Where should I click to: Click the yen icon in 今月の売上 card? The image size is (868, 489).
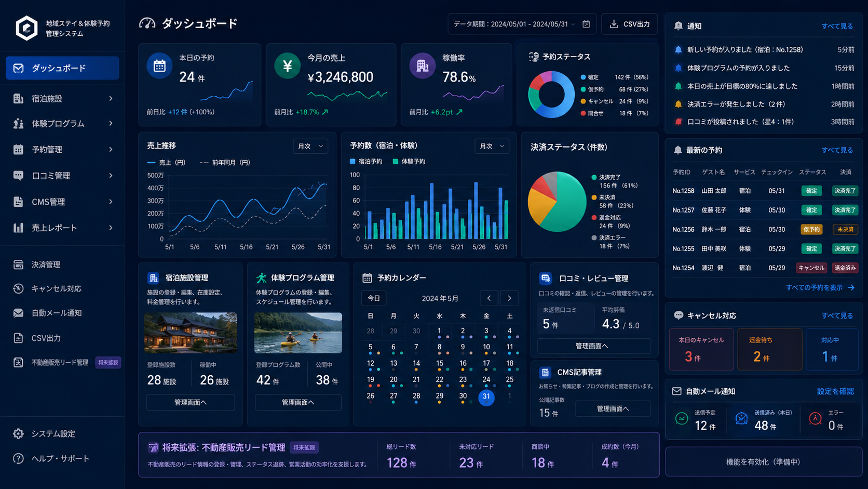click(287, 66)
